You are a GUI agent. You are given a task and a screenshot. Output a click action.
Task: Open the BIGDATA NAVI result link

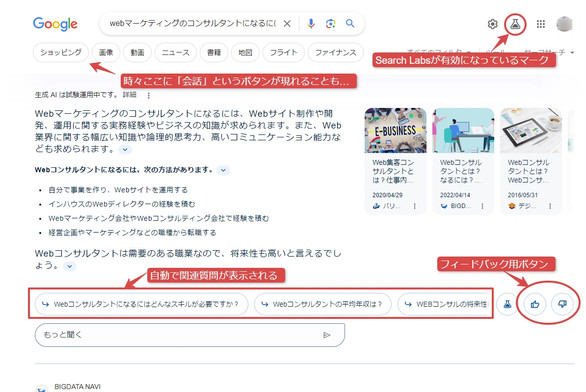(78, 387)
